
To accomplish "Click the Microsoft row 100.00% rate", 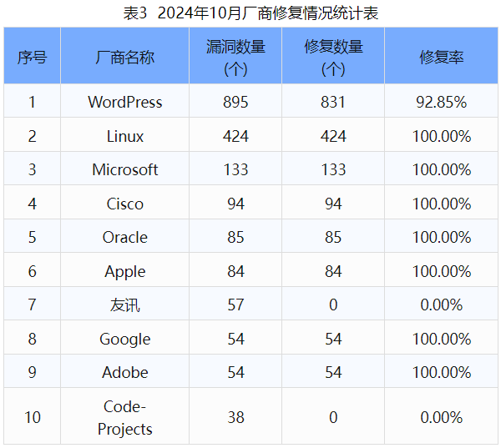I will pos(441,169).
